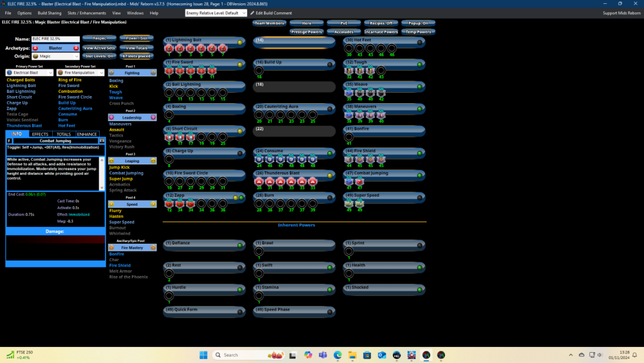Screen dimensions: 644x363
Task: Click the power description scrollbar down arrow
Action: click(102, 188)
